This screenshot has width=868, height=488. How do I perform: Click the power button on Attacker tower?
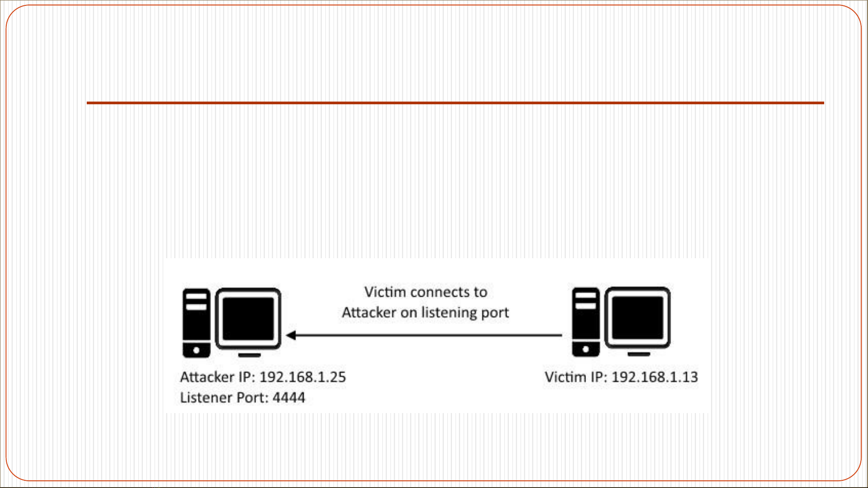pos(196,350)
